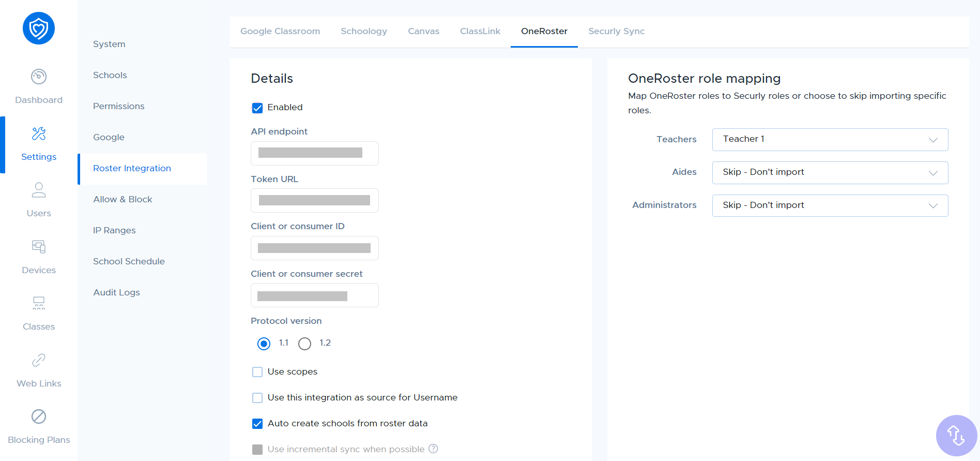
Task: Open the Aides role dropdown
Action: point(830,173)
